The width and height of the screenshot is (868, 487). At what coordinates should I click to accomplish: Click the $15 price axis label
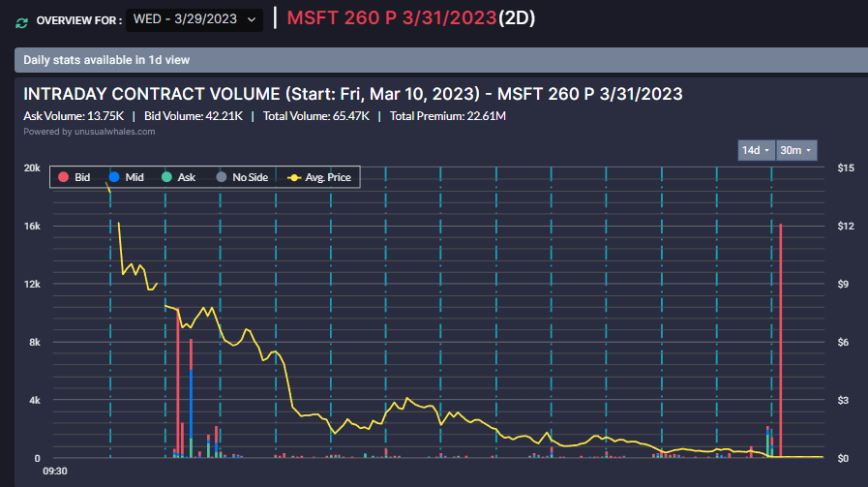[846, 167]
